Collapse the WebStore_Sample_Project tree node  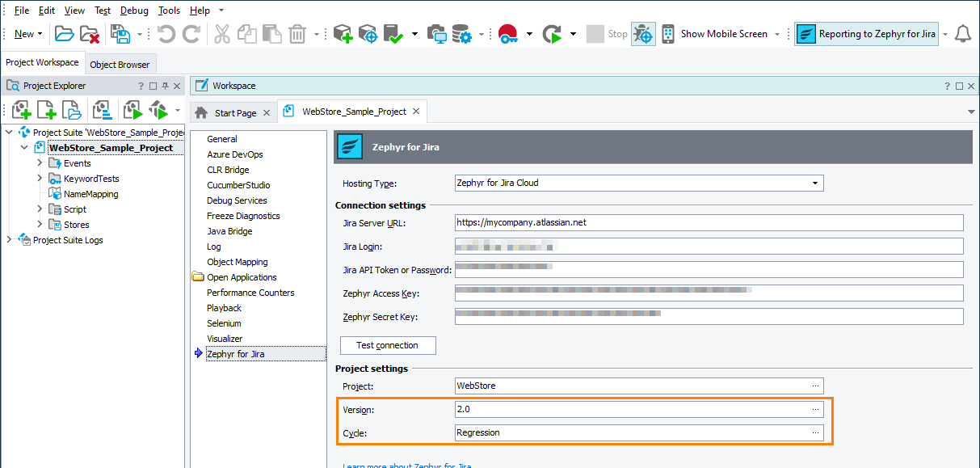click(x=24, y=148)
